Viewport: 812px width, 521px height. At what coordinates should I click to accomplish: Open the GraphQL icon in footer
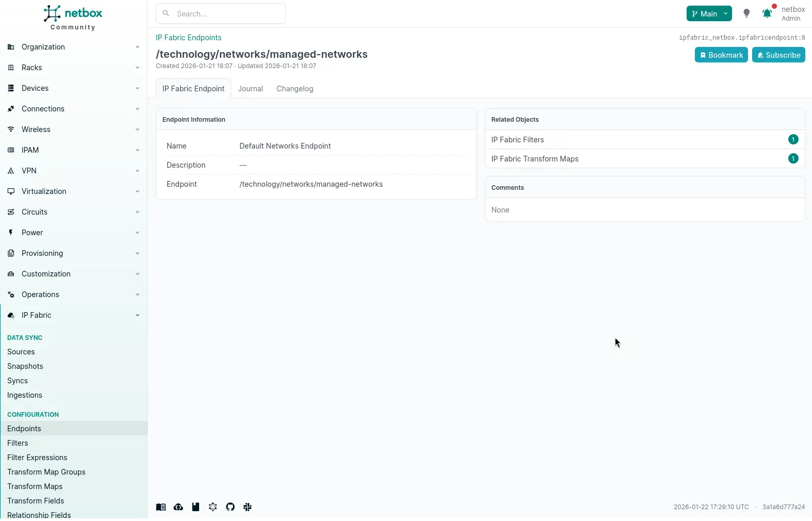coord(213,507)
